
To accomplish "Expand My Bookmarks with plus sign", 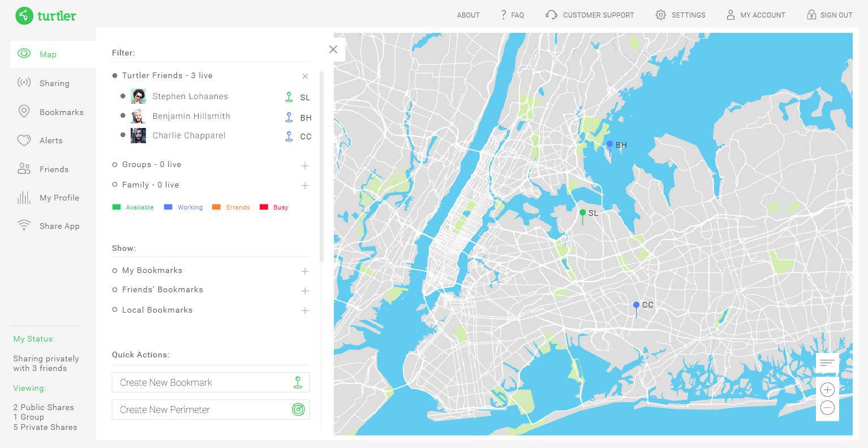I will (305, 271).
